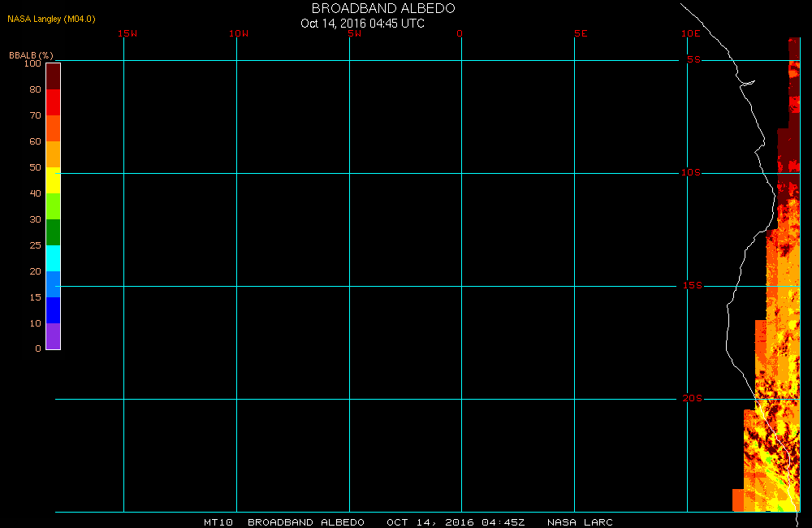Select the light green 30-40 color band
Screen dimensions: 812x528
pos(54,206)
